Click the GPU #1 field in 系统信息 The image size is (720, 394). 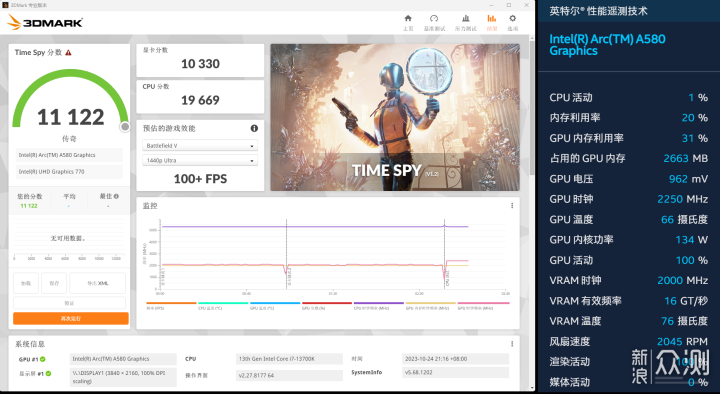tap(123, 359)
